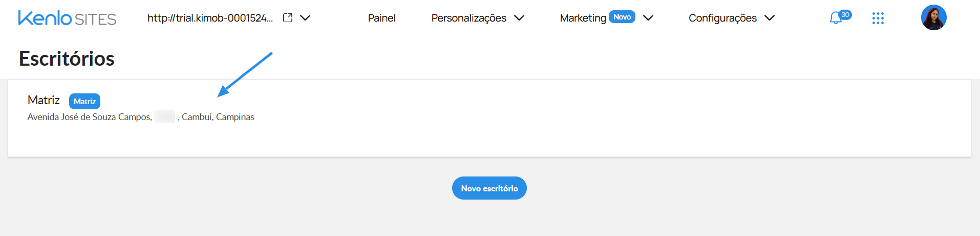Select the Matriz office name
Screen dimensions: 980x236
pyautogui.click(x=44, y=100)
